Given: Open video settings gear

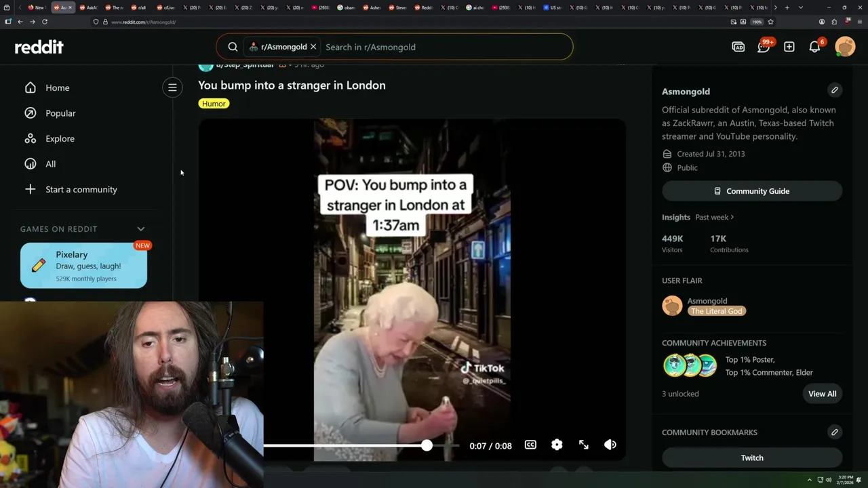Looking at the screenshot, I should point(557,445).
